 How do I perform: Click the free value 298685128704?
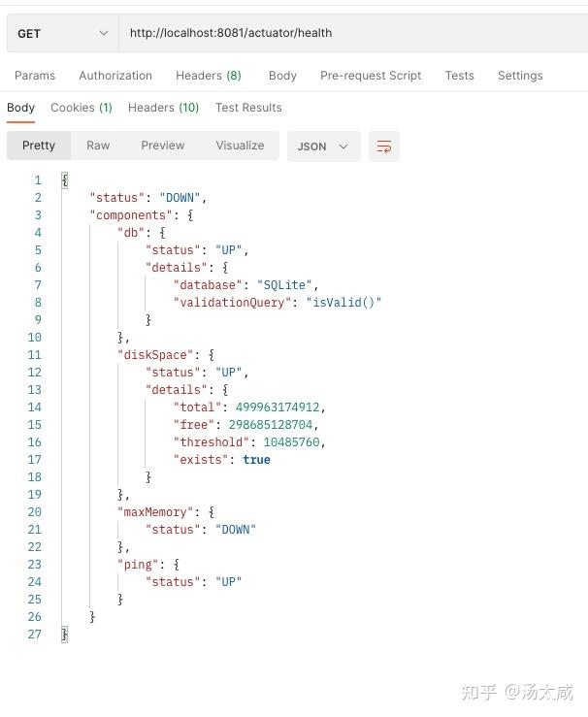pos(270,425)
